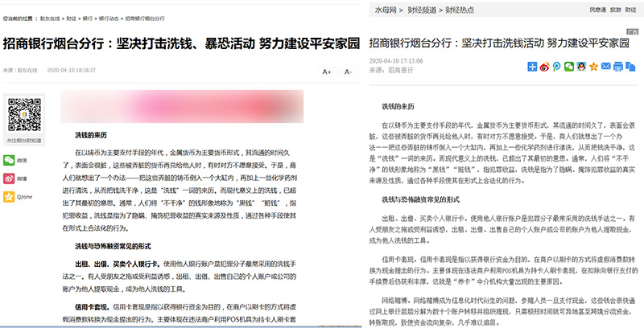Decrease font size with A- button
The image size is (644, 328).
tap(348, 72)
